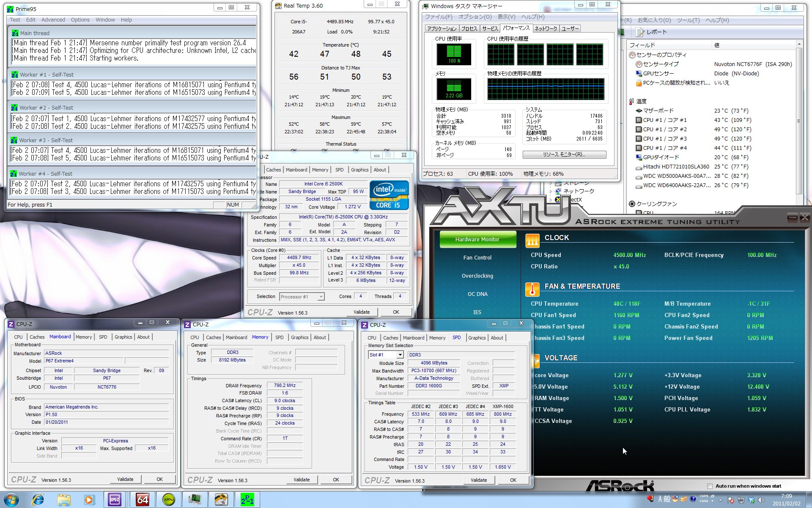Click the AXTU taskbar icon
The image size is (812, 508).
tap(169, 500)
